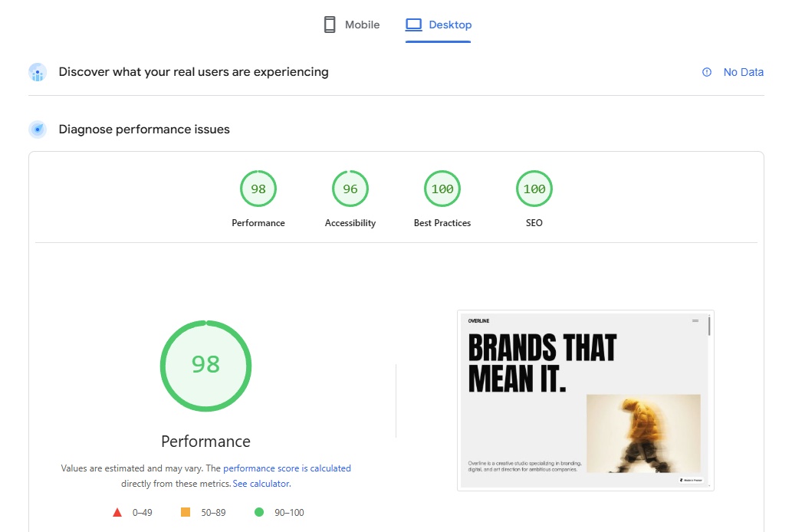Jump to SEO score gauge 100

click(534, 189)
